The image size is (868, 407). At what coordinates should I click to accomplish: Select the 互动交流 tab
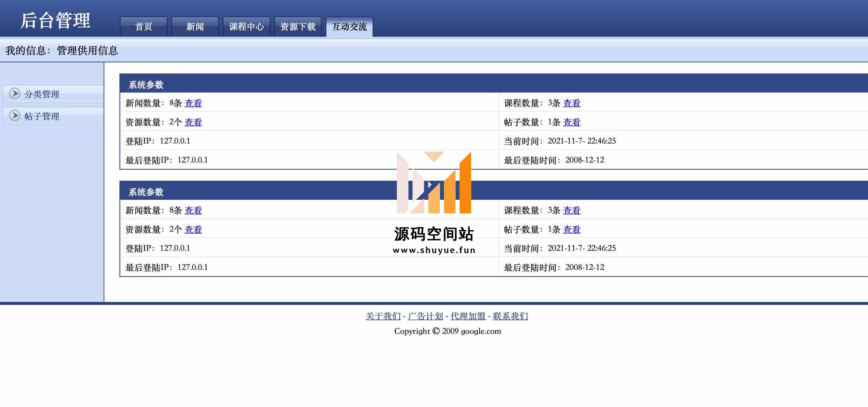(349, 26)
